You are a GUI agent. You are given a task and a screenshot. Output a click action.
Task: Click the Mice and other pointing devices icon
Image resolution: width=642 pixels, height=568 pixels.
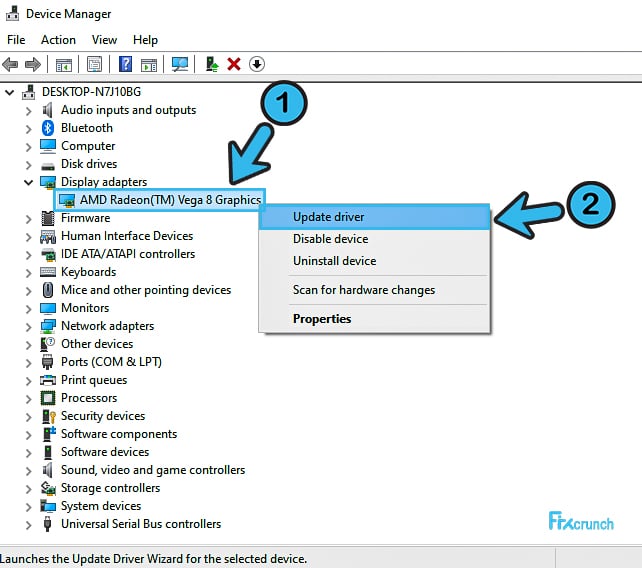click(x=48, y=290)
